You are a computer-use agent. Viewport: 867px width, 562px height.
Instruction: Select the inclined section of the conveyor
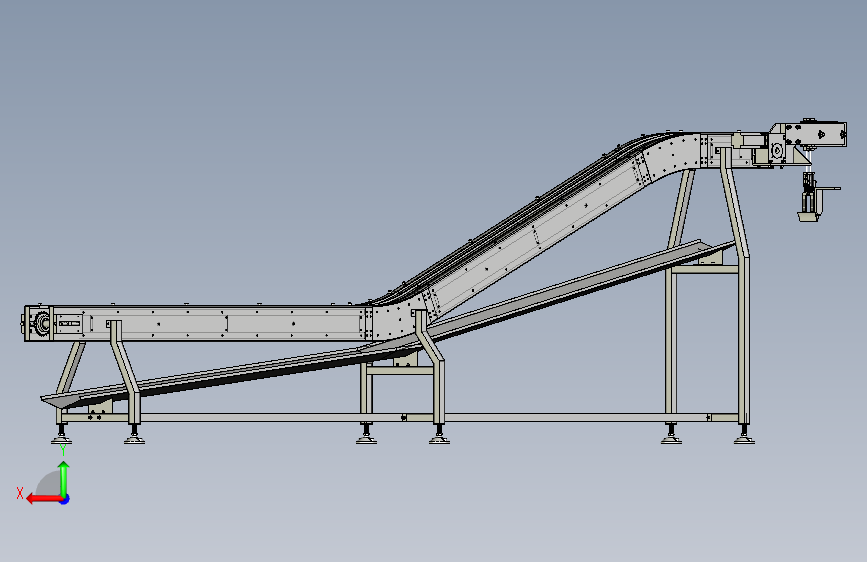[535, 235]
